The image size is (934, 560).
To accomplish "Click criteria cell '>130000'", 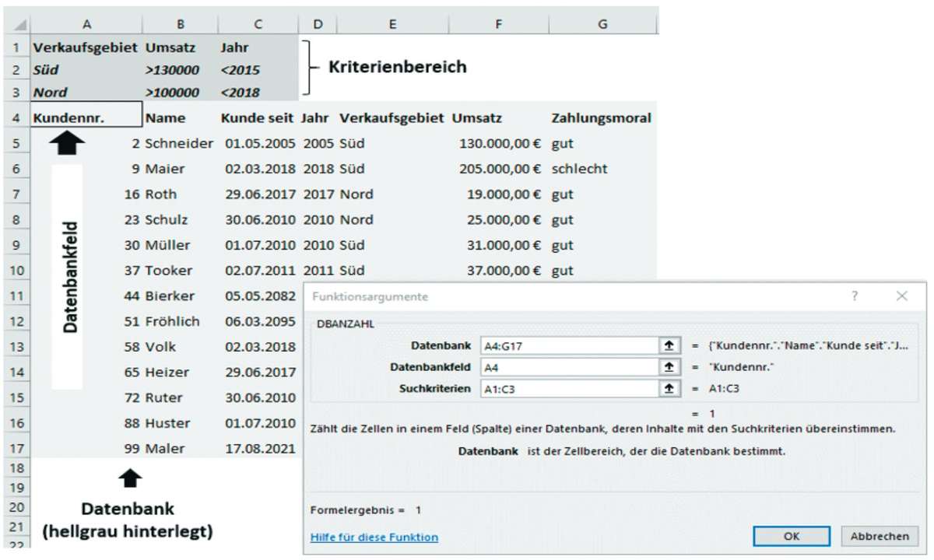I will [181, 70].
